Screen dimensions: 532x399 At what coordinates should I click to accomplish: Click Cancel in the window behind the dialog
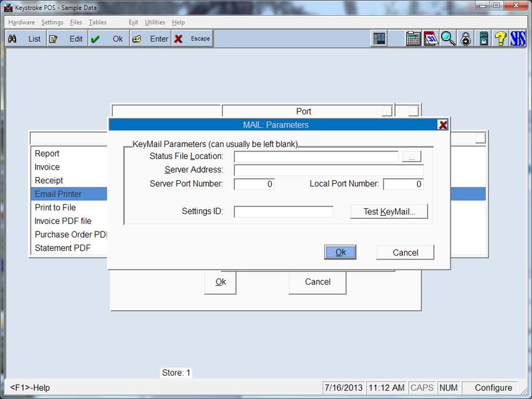pyautogui.click(x=317, y=282)
